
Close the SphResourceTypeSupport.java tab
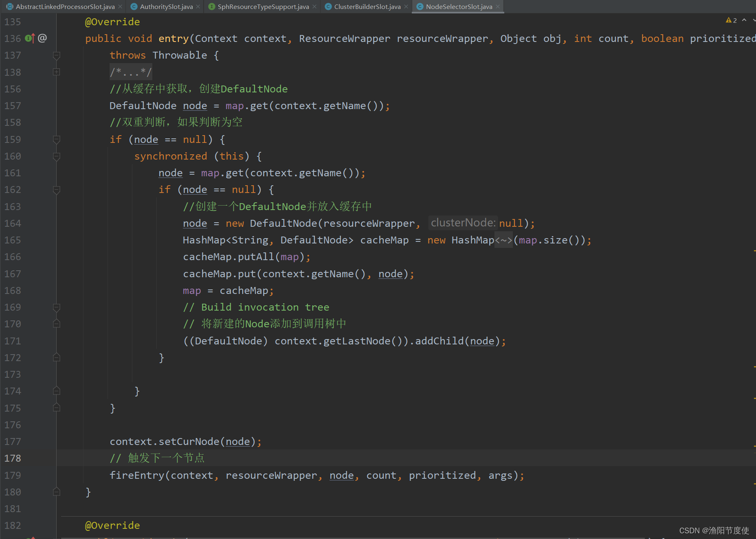tap(314, 7)
